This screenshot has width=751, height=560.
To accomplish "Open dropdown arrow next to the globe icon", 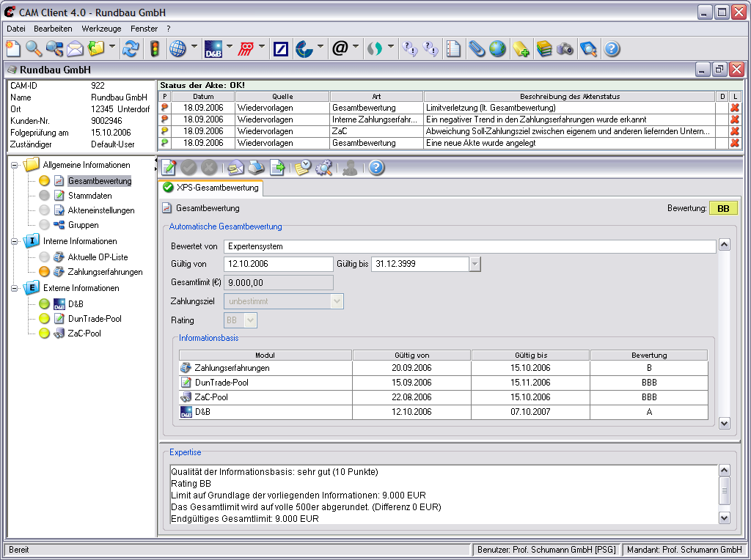I will click(194, 46).
